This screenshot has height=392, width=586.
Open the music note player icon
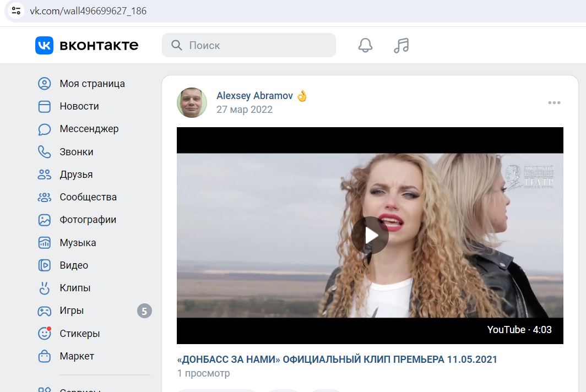[x=401, y=45]
